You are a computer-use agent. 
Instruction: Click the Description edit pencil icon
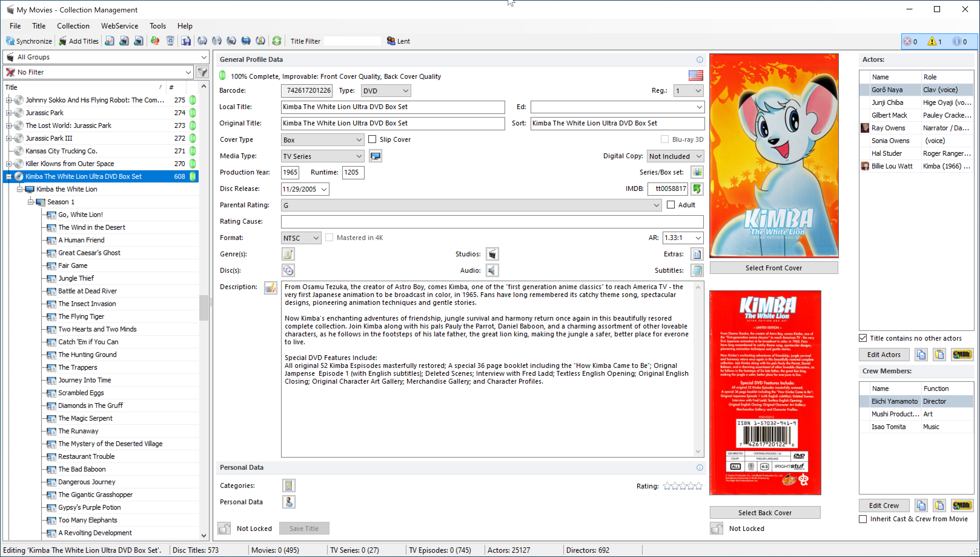[270, 288]
